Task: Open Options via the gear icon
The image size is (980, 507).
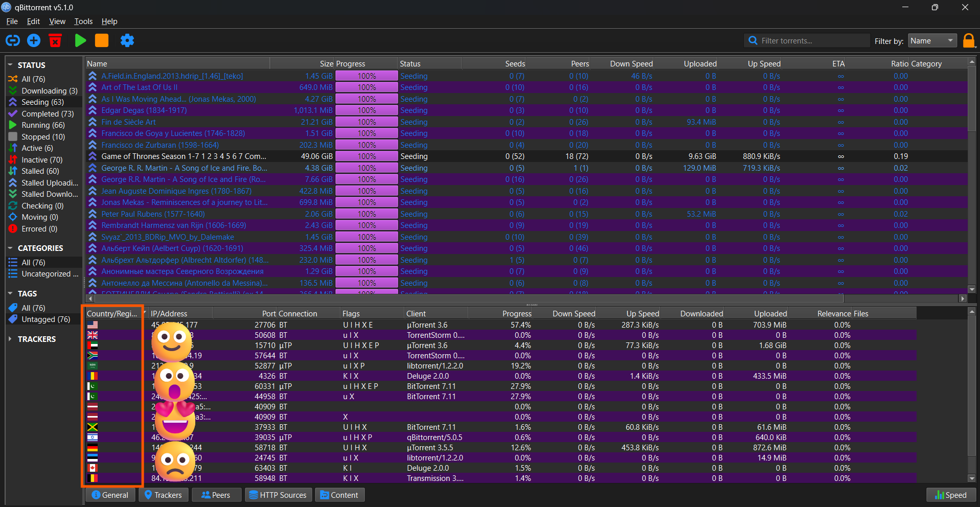Action: coord(127,40)
